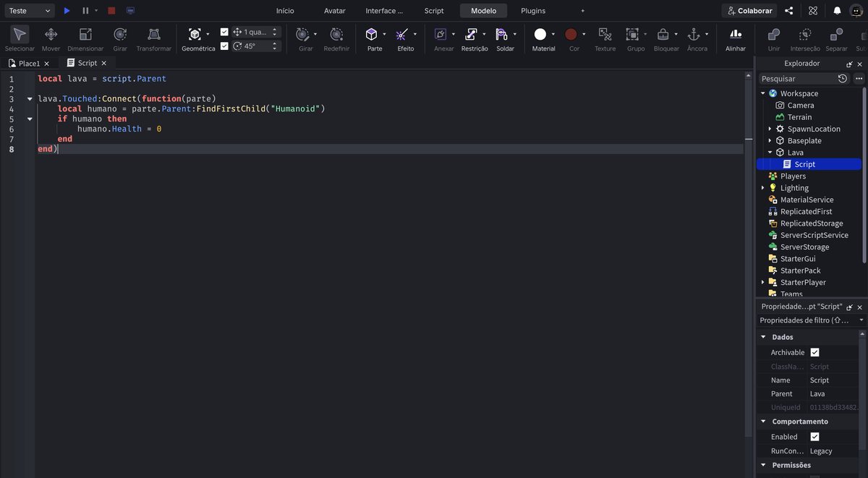Uncheck the Enabled property
The image size is (868, 478).
(x=814, y=437)
